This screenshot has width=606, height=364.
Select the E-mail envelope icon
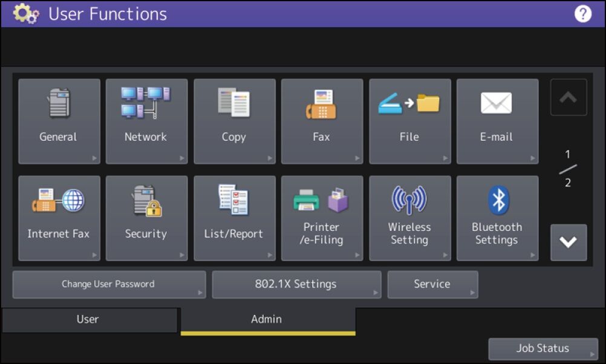[x=497, y=104]
